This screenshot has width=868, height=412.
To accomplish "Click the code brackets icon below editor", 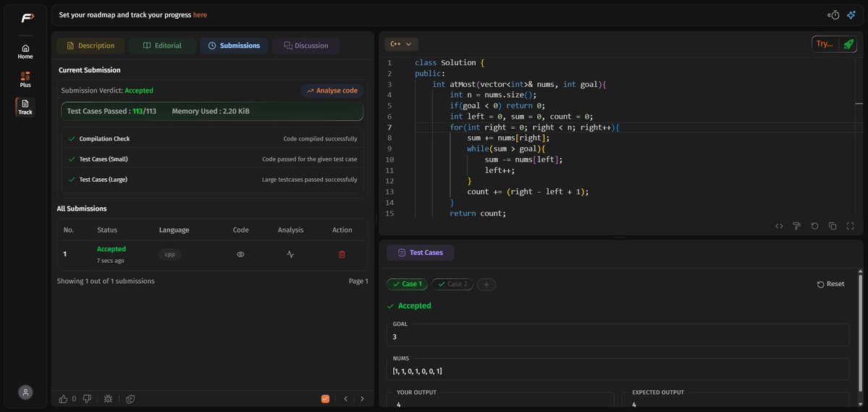I will tap(779, 226).
